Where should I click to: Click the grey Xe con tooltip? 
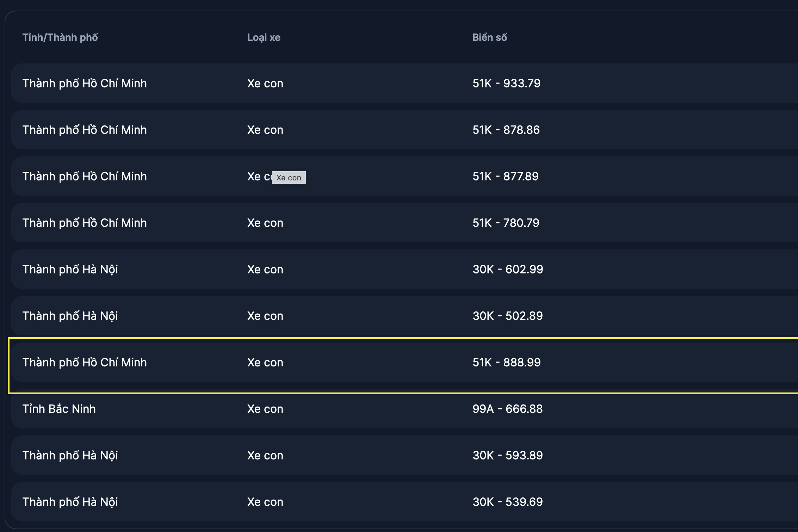(289, 178)
